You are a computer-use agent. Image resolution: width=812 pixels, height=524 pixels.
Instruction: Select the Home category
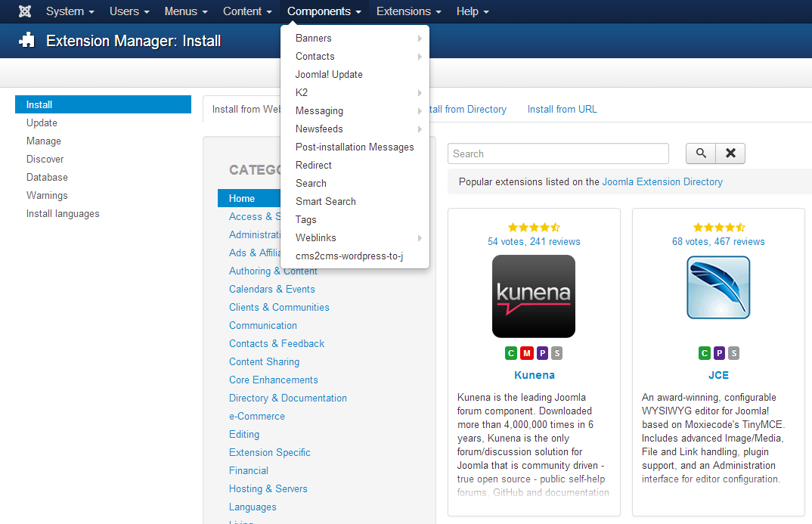point(249,198)
